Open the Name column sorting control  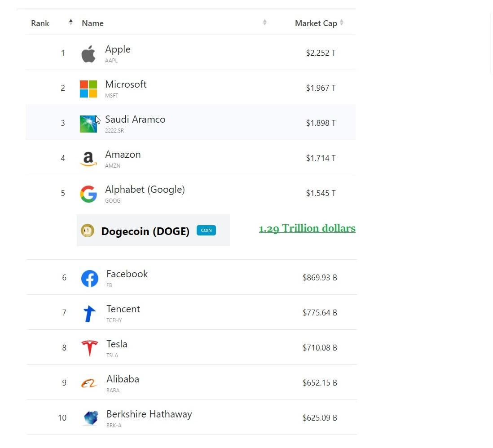click(265, 22)
